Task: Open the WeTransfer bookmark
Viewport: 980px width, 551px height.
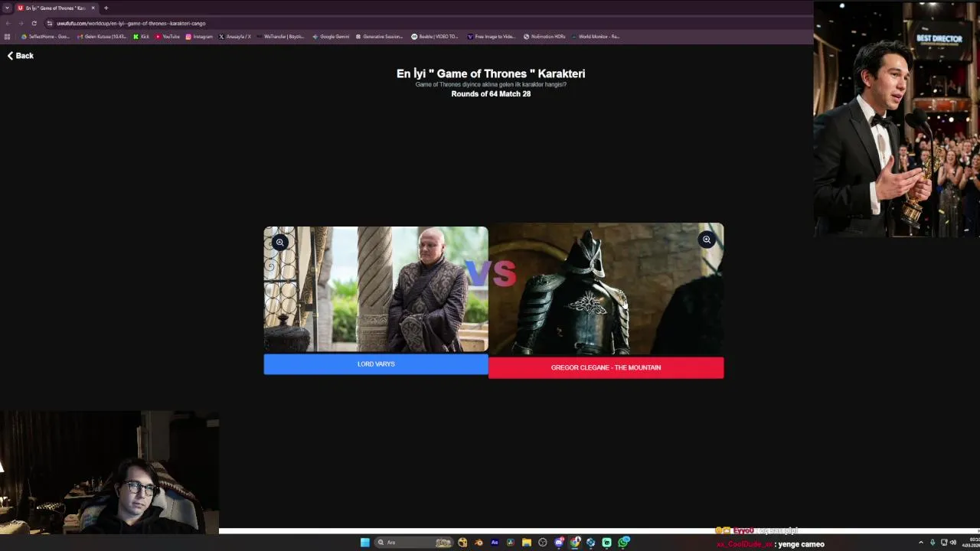Action: click(x=280, y=37)
